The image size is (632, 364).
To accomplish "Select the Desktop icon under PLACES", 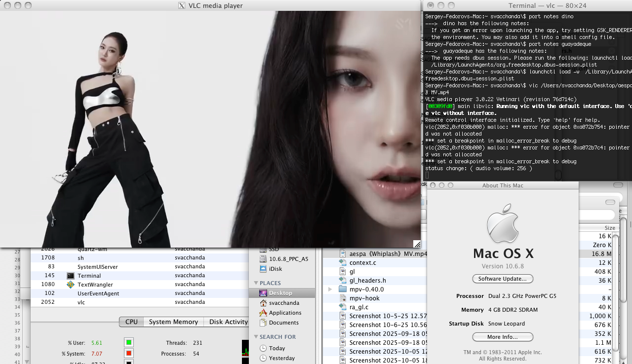I will (x=264, y=293).
